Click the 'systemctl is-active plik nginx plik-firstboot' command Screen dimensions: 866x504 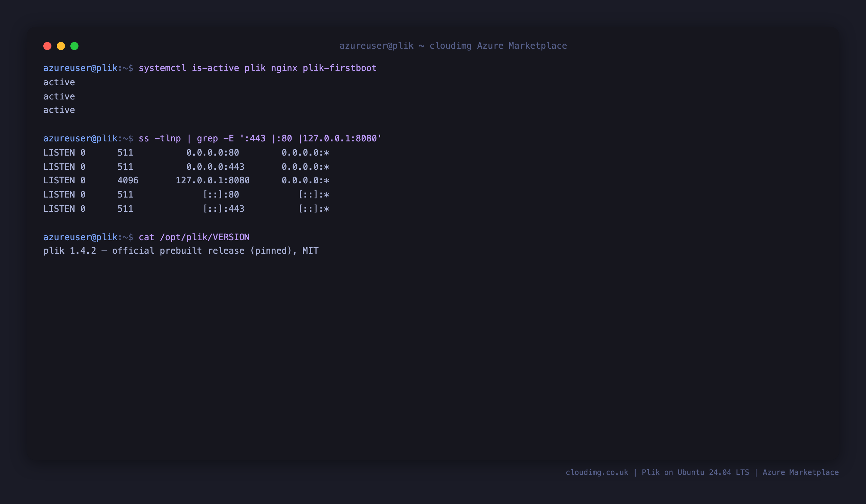pyautogui.click(x=258, y=68)
